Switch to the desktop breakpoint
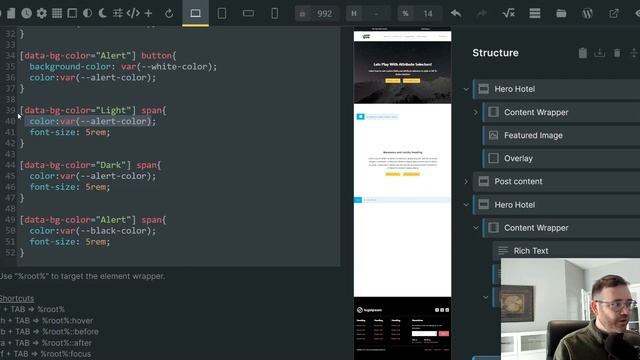The width and height of the screenshot is (640, 360). [196, 13]
